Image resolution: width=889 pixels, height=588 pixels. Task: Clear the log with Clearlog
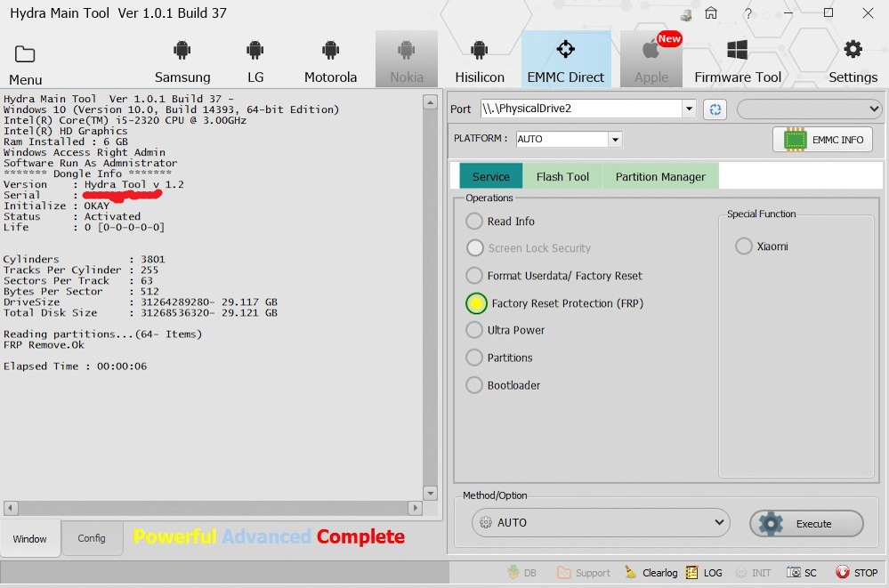(651, 573)
